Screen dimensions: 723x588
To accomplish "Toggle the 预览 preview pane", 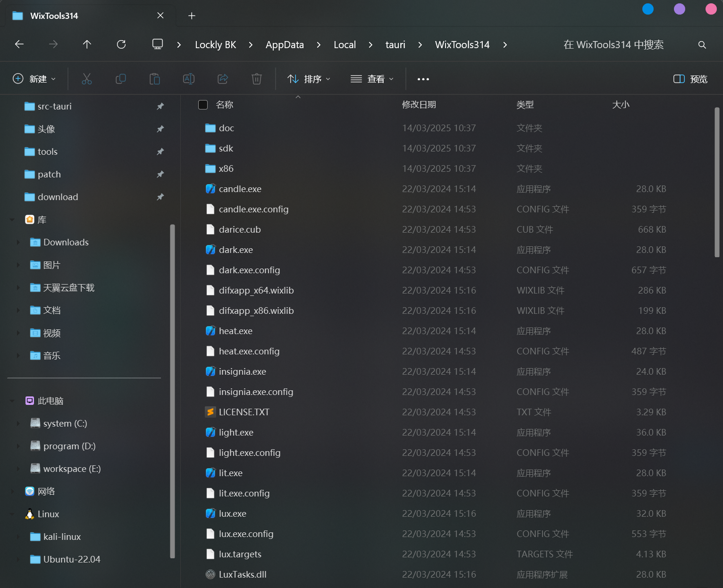I will point(690,79).
